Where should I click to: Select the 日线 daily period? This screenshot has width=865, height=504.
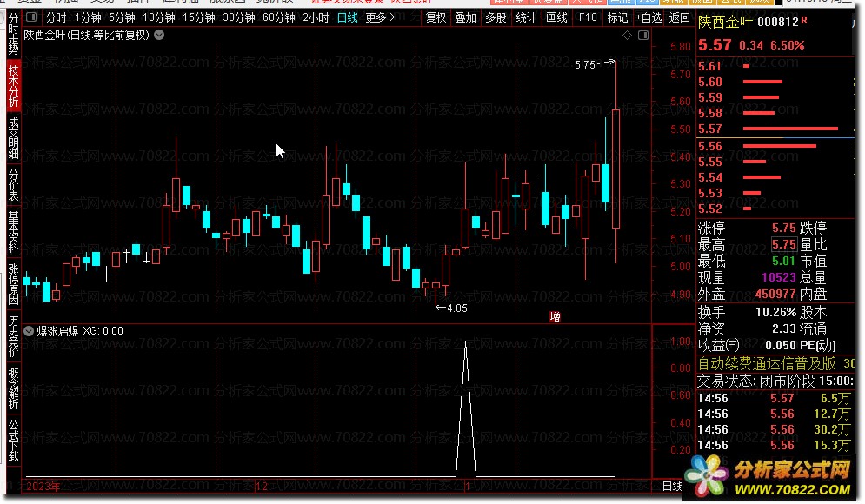pyautogui.click(x=348, y=17)
